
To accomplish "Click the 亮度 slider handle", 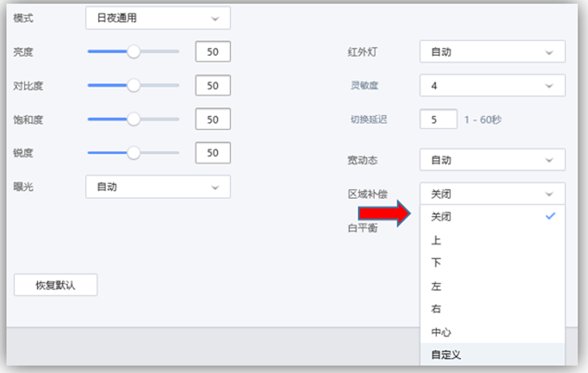I will [x=134, y=52].
